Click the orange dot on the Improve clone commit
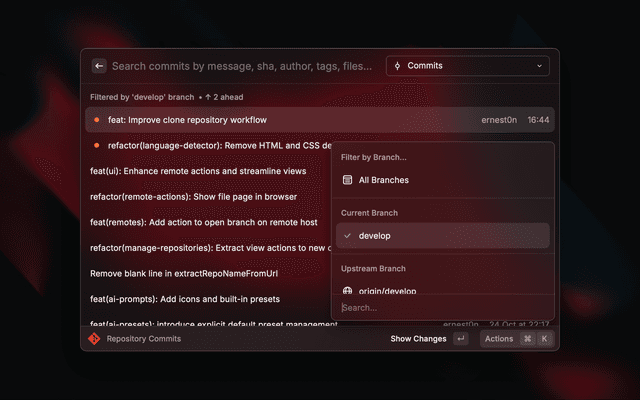This screenshot has height=400, width=640. coord(96,120)
